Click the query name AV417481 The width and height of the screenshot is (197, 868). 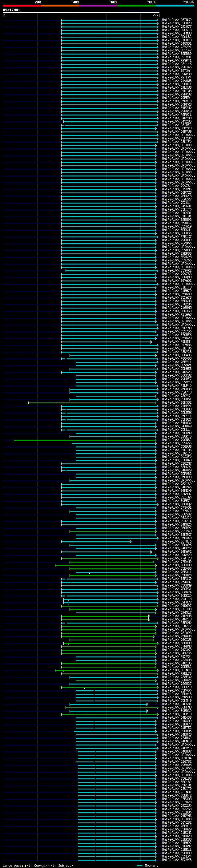coord(11,10)
